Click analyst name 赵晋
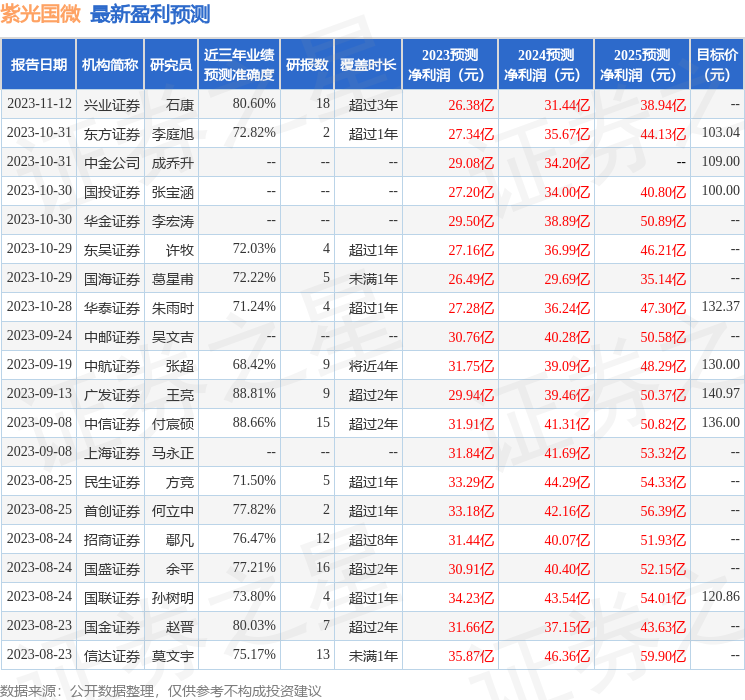745x700 pixels. [x=180, y=627]
